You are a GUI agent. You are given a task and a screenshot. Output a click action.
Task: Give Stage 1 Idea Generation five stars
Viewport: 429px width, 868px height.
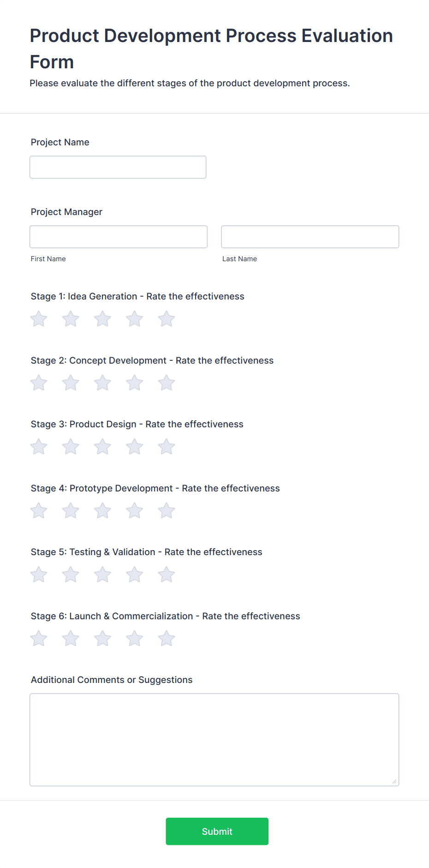click(x=167, y=319)
